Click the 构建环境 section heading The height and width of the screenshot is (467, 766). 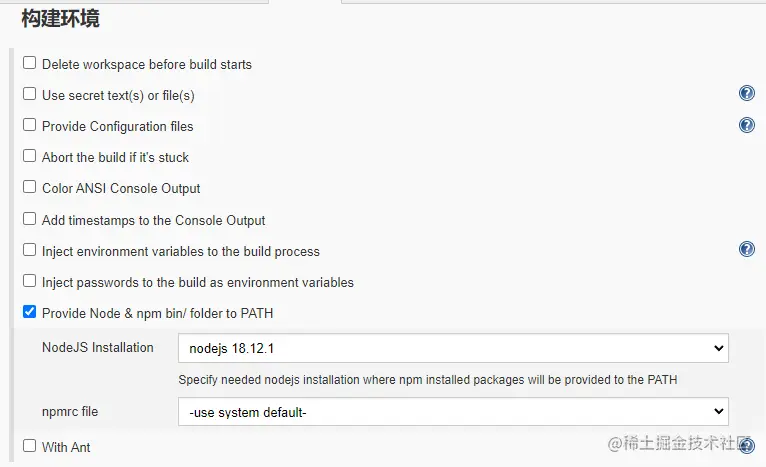click(60, 18)
